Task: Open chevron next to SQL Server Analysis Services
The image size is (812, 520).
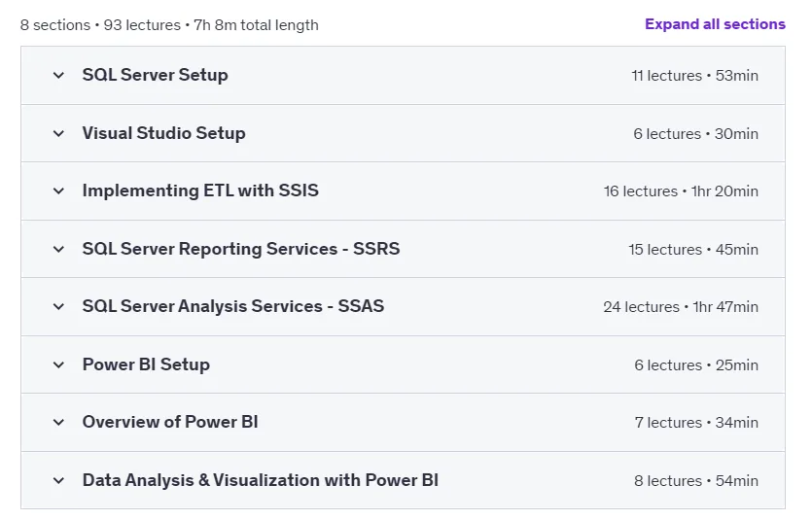Action: [x=58, y=307]
